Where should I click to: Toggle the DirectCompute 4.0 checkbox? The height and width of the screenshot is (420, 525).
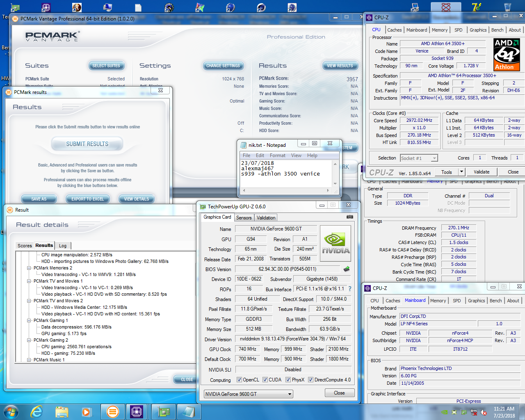[310, 379]
